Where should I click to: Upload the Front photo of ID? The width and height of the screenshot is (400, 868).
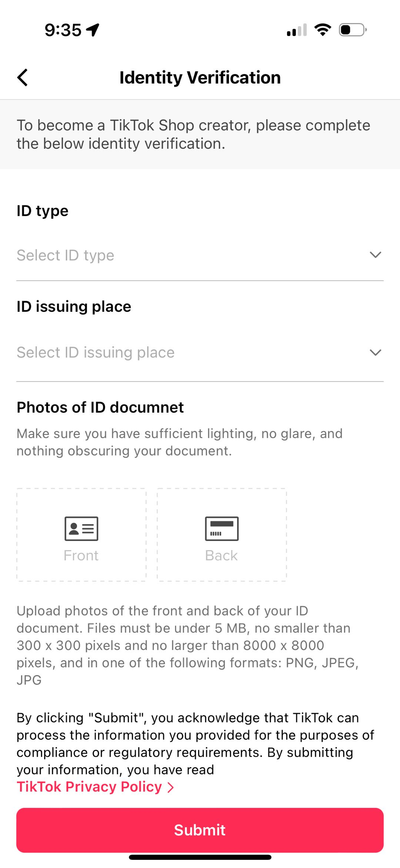[81, 535]
